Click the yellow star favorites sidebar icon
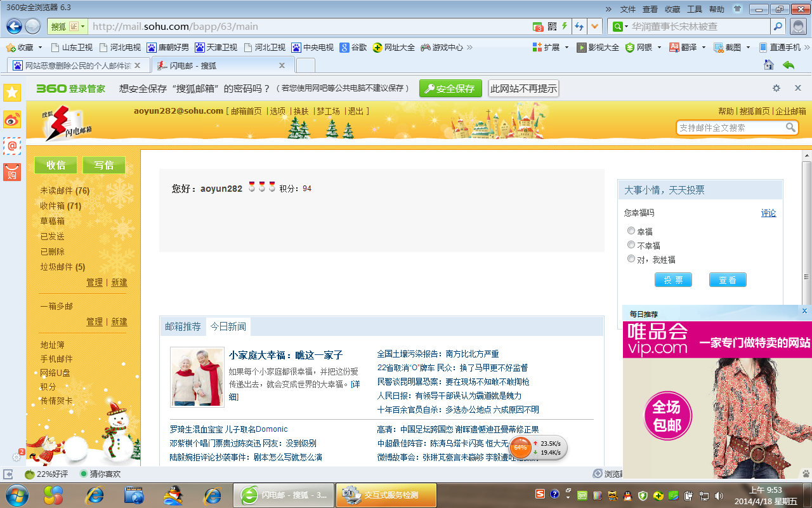This screenshot has height=508, width=812. [x=12, y=93]
